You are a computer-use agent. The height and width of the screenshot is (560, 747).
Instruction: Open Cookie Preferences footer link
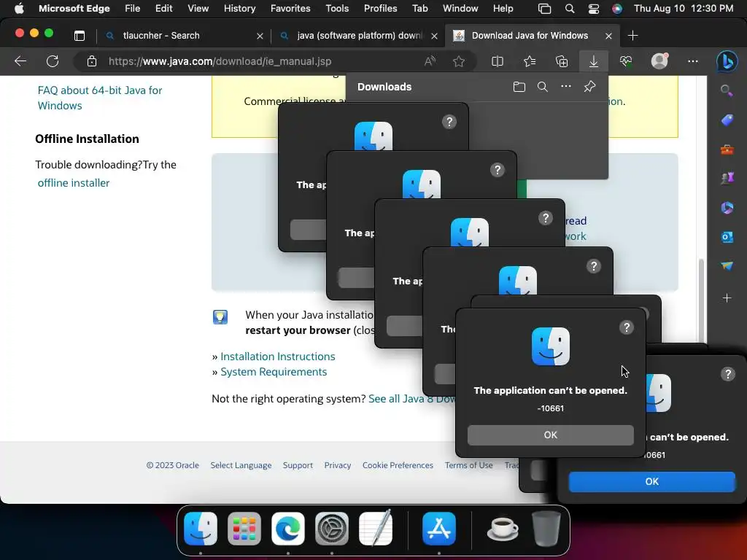(x=398, y=465)
